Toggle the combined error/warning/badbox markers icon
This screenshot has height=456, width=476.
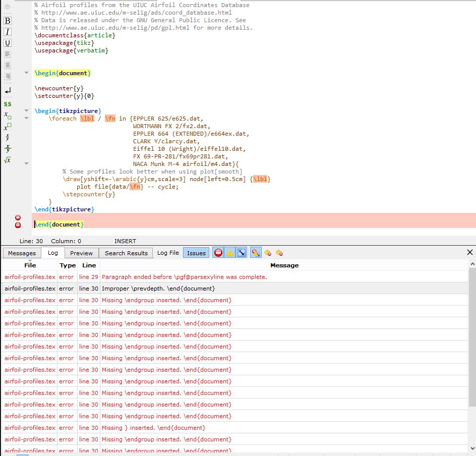(x=256, y=253)
